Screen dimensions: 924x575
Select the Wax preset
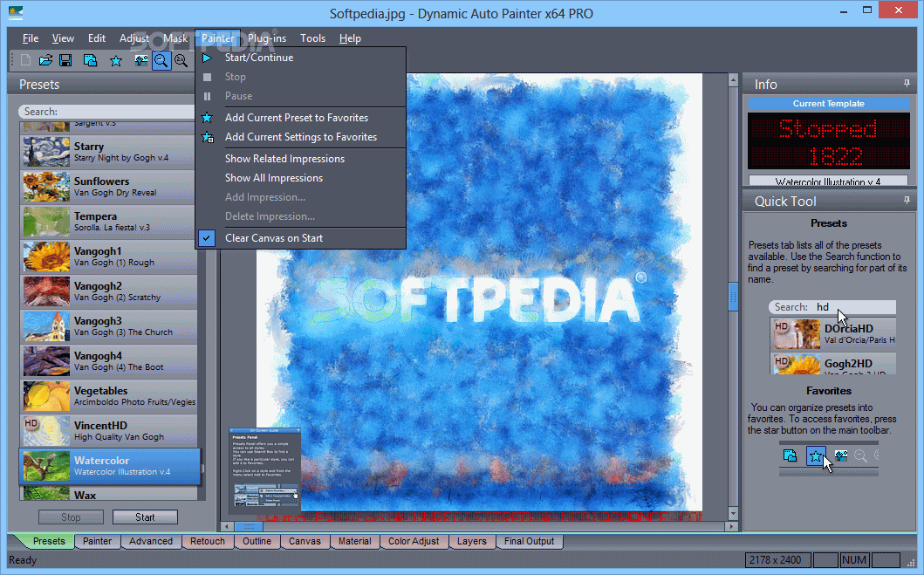109,494
